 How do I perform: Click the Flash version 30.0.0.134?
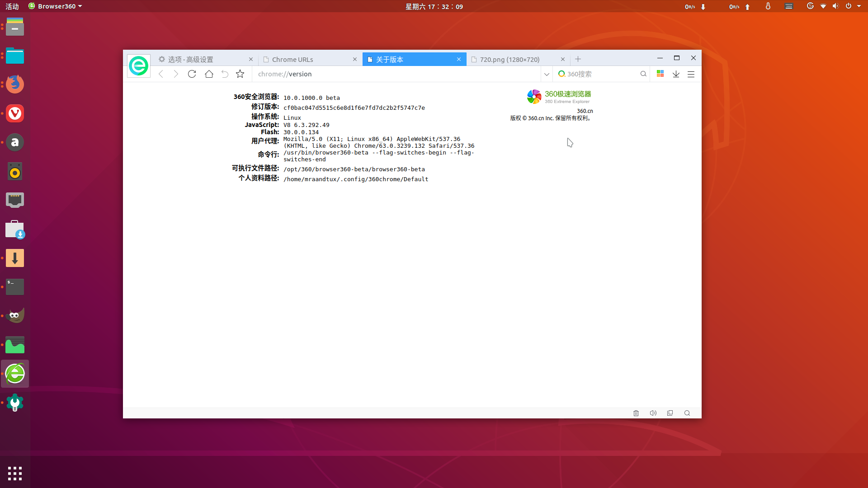(301, 132)
